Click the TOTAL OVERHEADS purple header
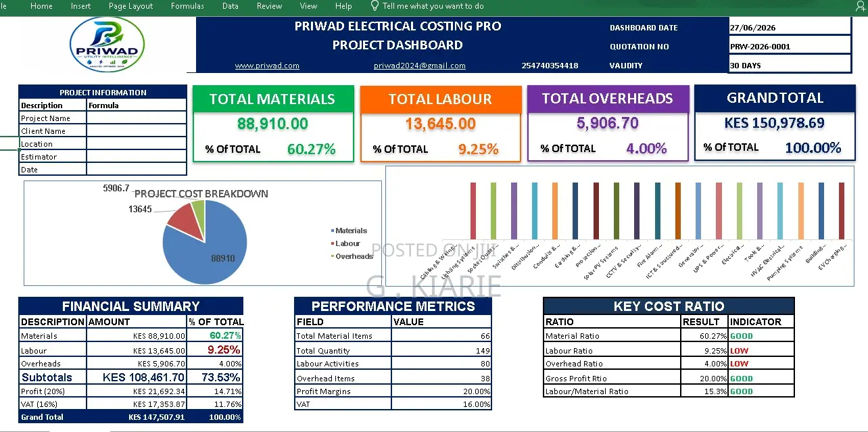Screen dimensions: 868x432 607,99
